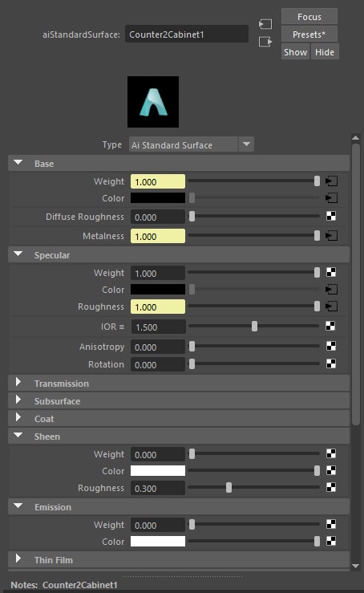The width and height of the screenshot is (364, 593).
Task: Open the Base Color input connection
Action: 331,197
